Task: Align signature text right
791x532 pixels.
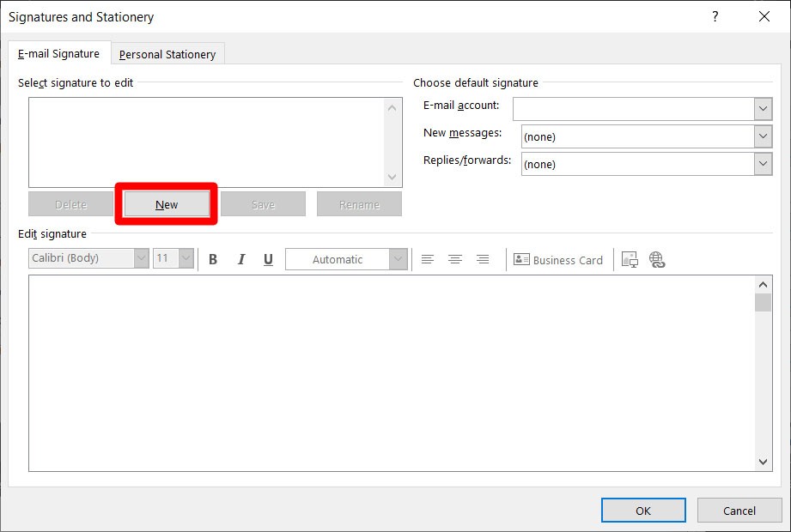Action: [x=483, y=259]
